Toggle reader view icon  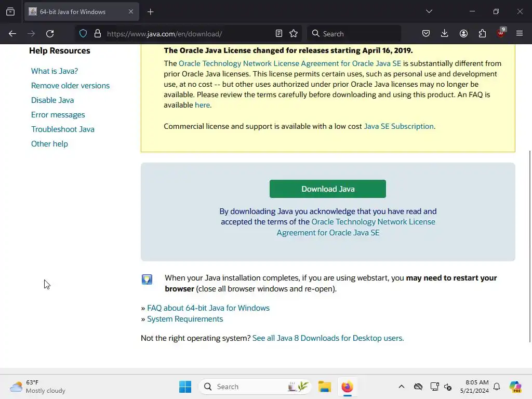tap(279, 34)
